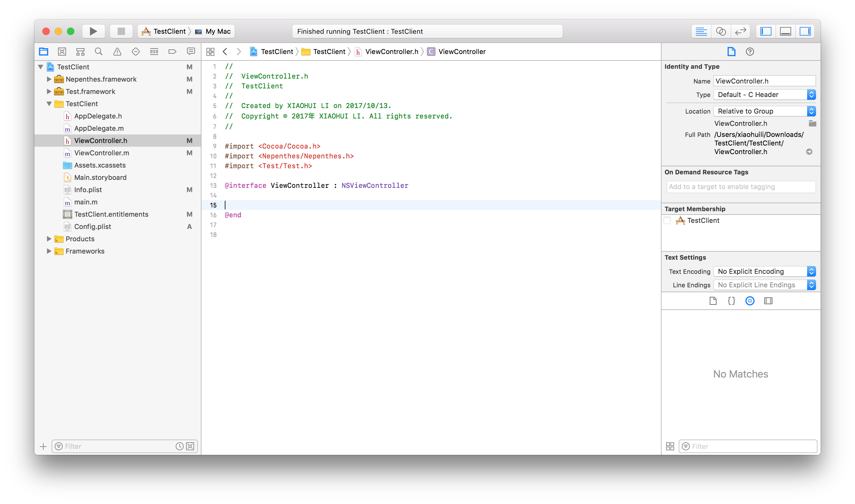Screen dimensions: 855x504
Task: Open the Line Endings dropdown
Action: tap(765, 285)
